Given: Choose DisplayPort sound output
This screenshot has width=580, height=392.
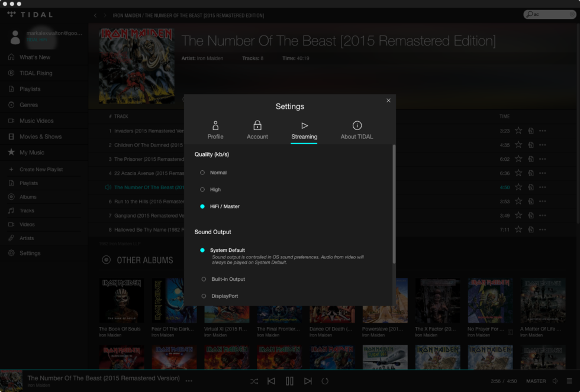Looking at the screenshot, I should click(x=220, y=296).
